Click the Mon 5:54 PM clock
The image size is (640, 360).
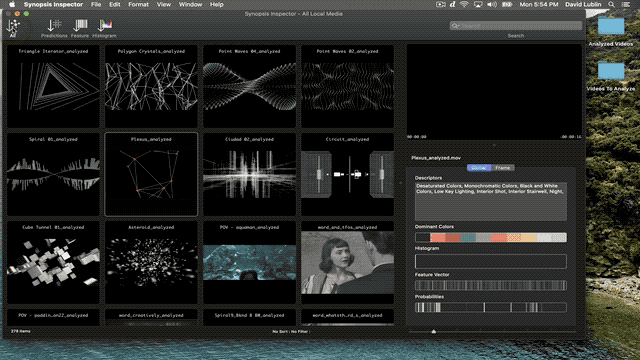click(x=539, y=4)
